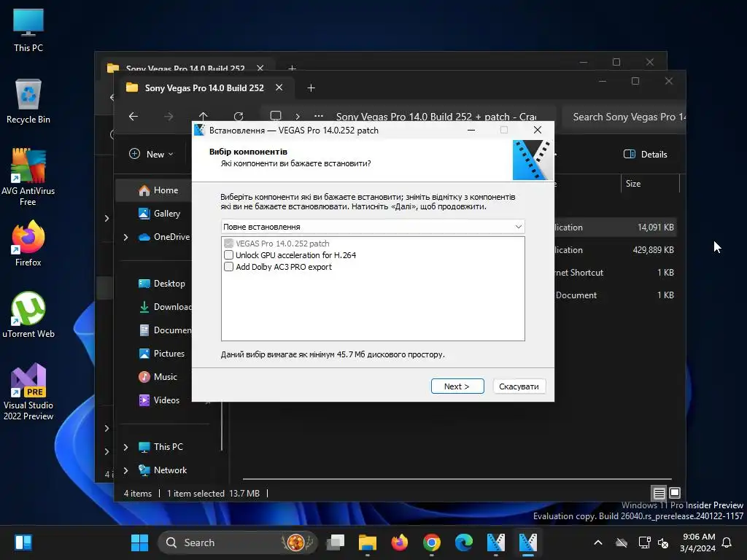
Task: Refresh the File Explorer folder
Action: point(239,116)
